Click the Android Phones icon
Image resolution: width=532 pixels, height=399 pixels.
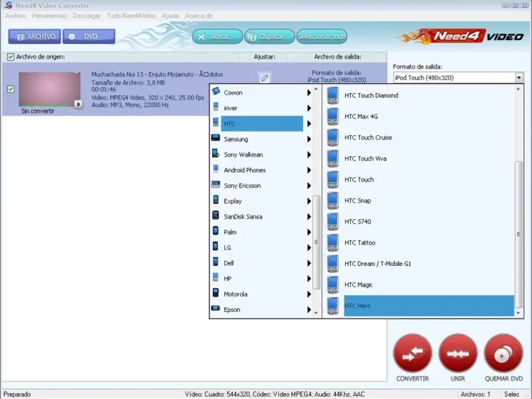(215, 169)
